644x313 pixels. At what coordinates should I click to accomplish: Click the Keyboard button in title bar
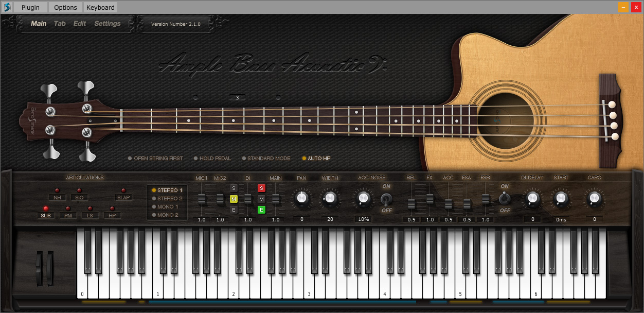100,7
